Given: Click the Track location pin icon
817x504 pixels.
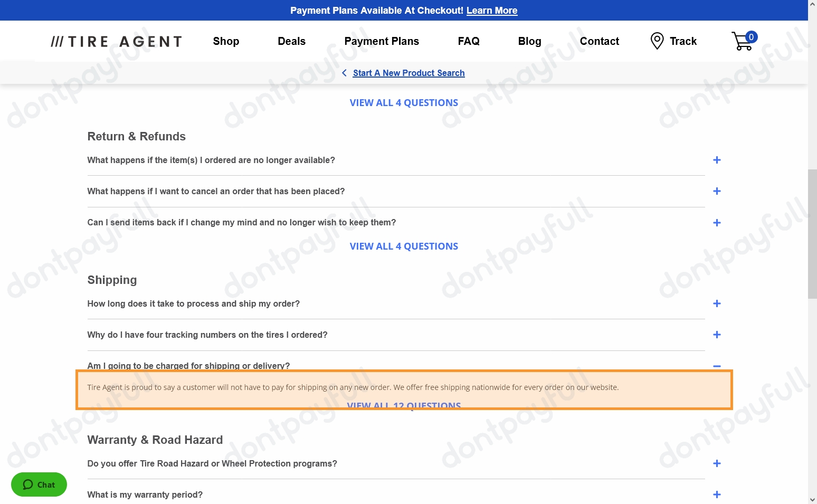Looking at the screenshot, I should point(657,41).
